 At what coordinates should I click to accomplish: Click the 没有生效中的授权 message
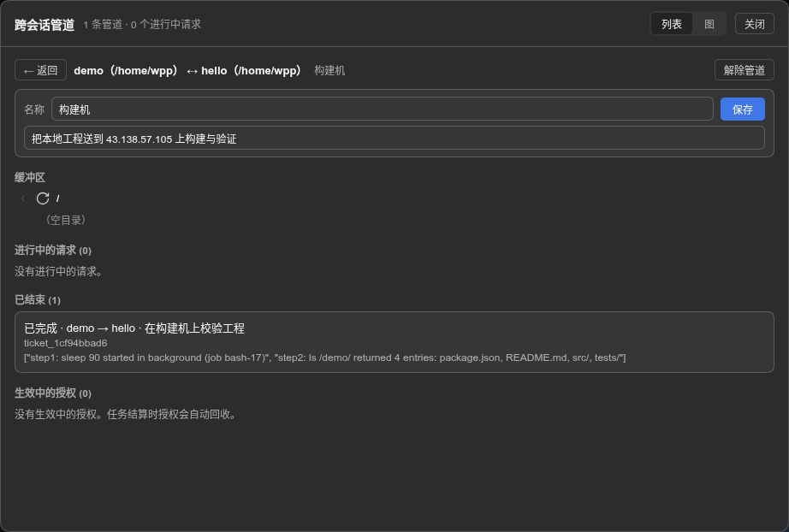[x=125, y=414]
